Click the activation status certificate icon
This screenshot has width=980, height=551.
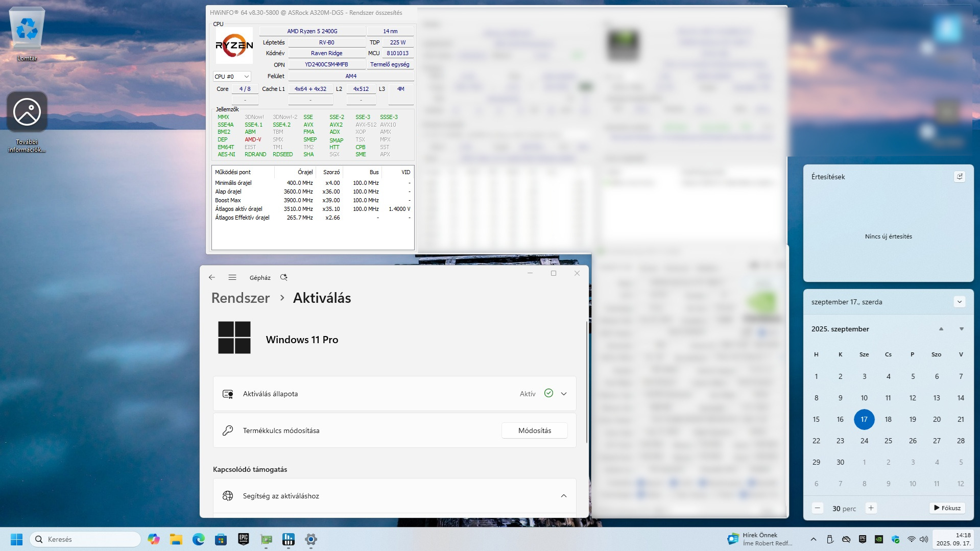228,394
